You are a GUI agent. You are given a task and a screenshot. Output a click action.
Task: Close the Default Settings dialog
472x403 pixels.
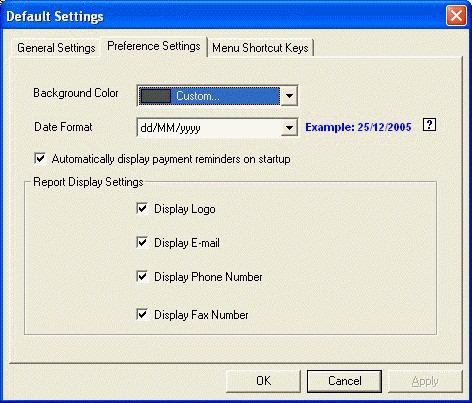coord(456,16)
